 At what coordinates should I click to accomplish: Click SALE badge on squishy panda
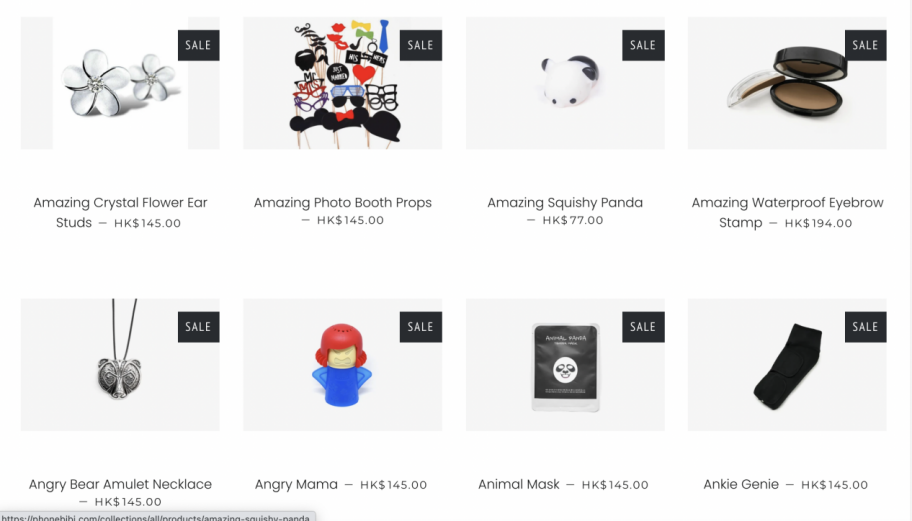[643, 45]
